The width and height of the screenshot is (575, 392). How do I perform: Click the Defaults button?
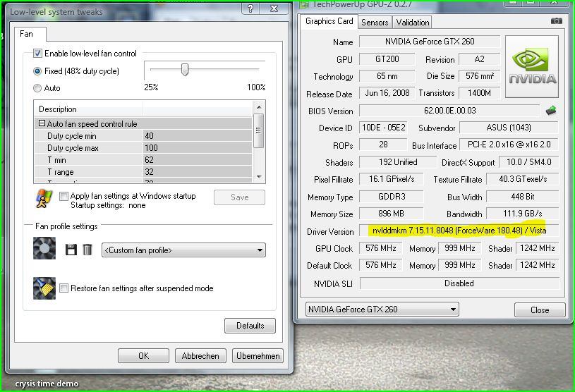pyautogui.click(x=250, y=326)
